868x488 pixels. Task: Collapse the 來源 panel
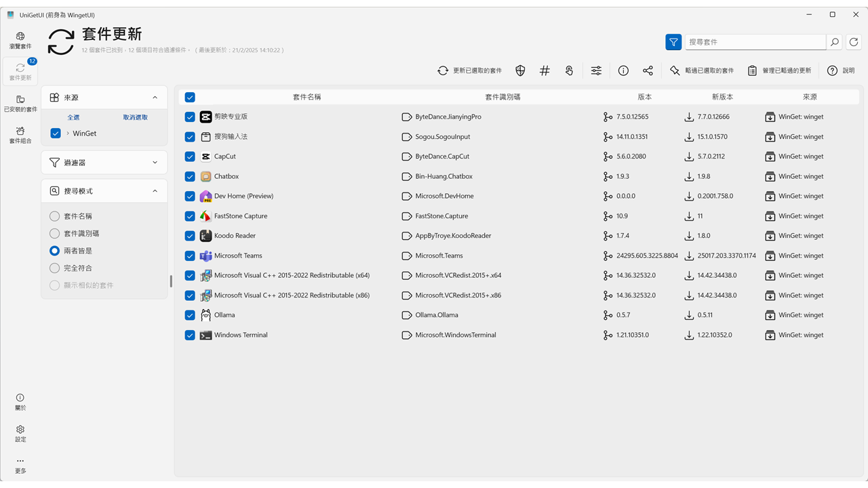[x=155, y=98]
